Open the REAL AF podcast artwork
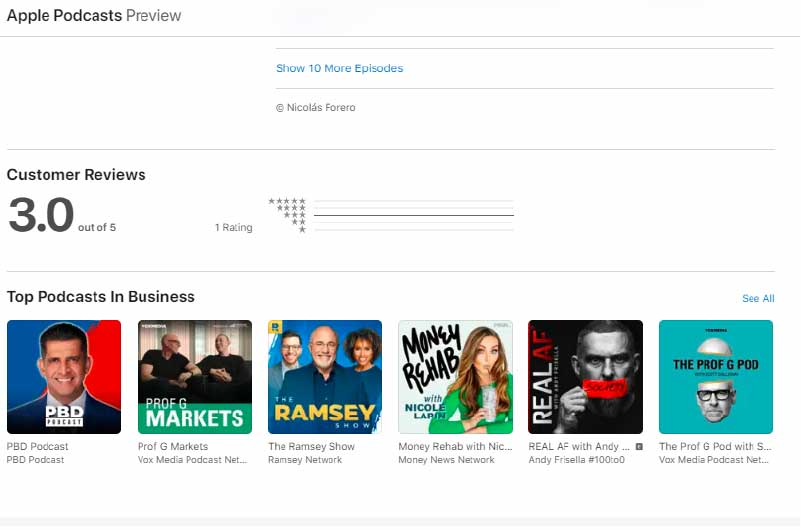Image resolution: width=801 pixels, height=531 pixels. [585, 377]
